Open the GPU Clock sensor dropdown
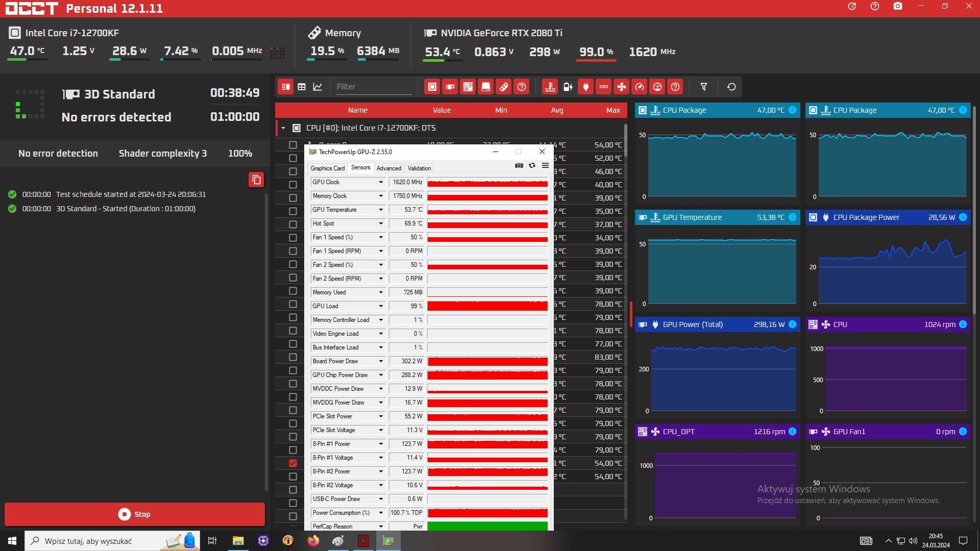Image resolution: width=980 pixels, height=551 pixels. (381, 182)
